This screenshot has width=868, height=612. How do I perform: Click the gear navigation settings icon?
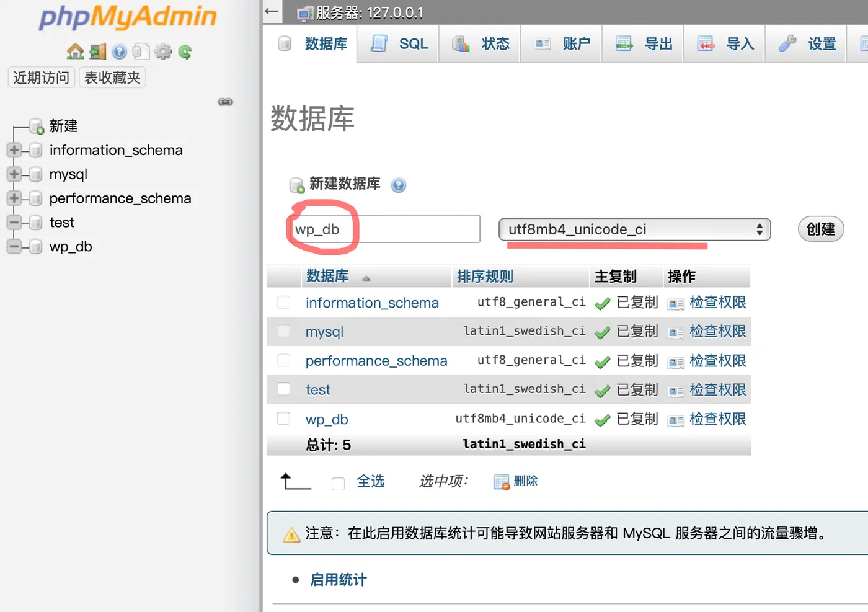(163, 51)
